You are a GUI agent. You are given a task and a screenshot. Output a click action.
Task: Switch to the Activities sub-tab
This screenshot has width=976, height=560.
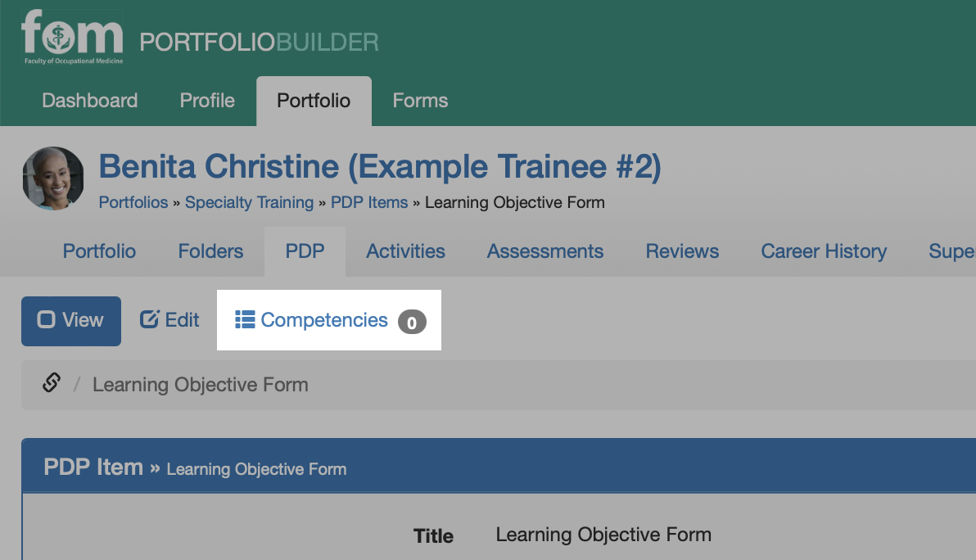pyautogui.click(x=405, y=251)
